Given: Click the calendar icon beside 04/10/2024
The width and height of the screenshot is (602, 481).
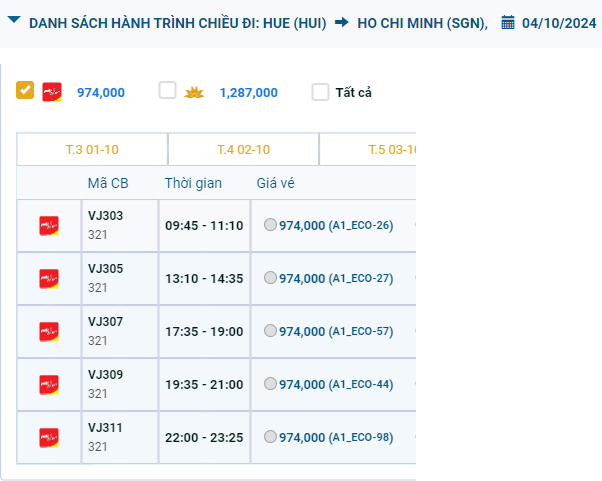Looking at the screenshot, I should pos(508,22).
